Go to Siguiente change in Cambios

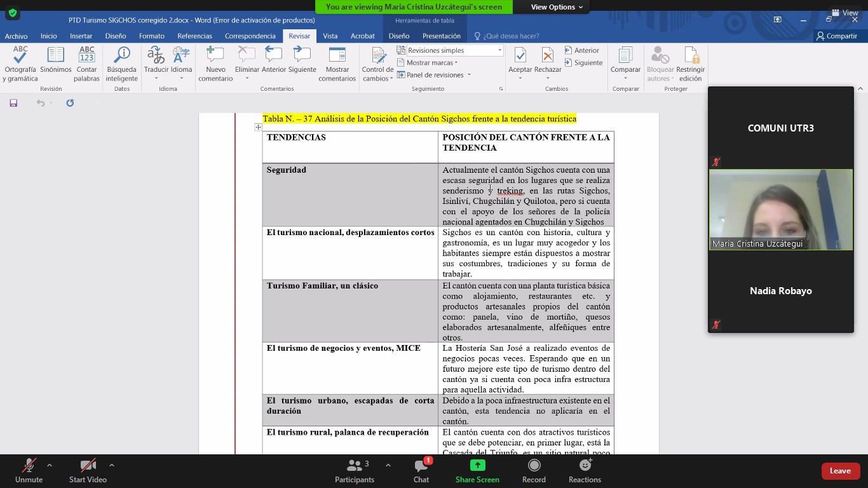click(x=583, y=63)
